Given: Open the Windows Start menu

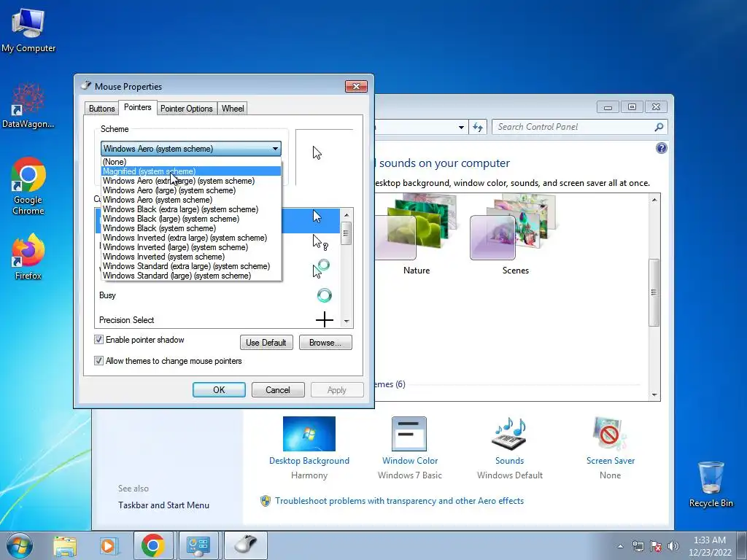Looking at the screenshot, I should tap(20, 545).
